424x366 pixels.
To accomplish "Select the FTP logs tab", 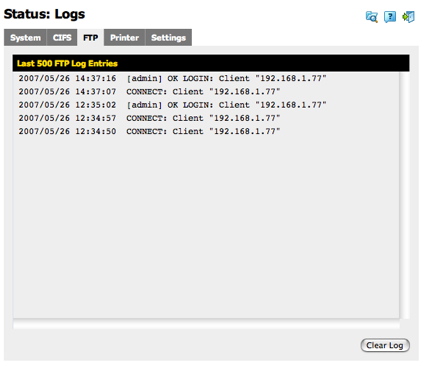I will click(x=91, y=38).
